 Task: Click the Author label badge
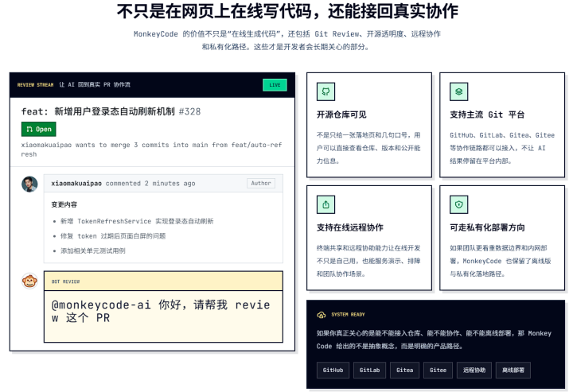(x=260, y=183)
